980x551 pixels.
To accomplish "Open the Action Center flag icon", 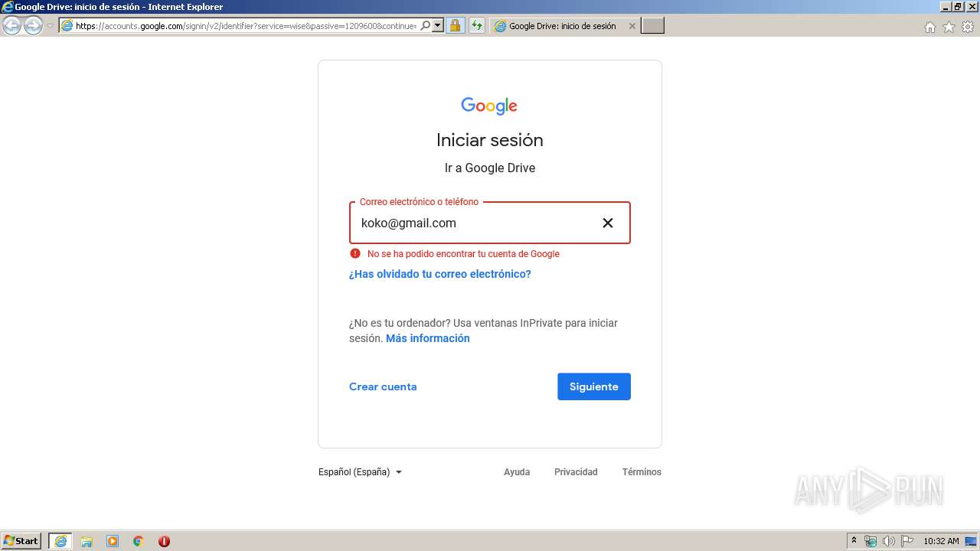I will [906, 541].
